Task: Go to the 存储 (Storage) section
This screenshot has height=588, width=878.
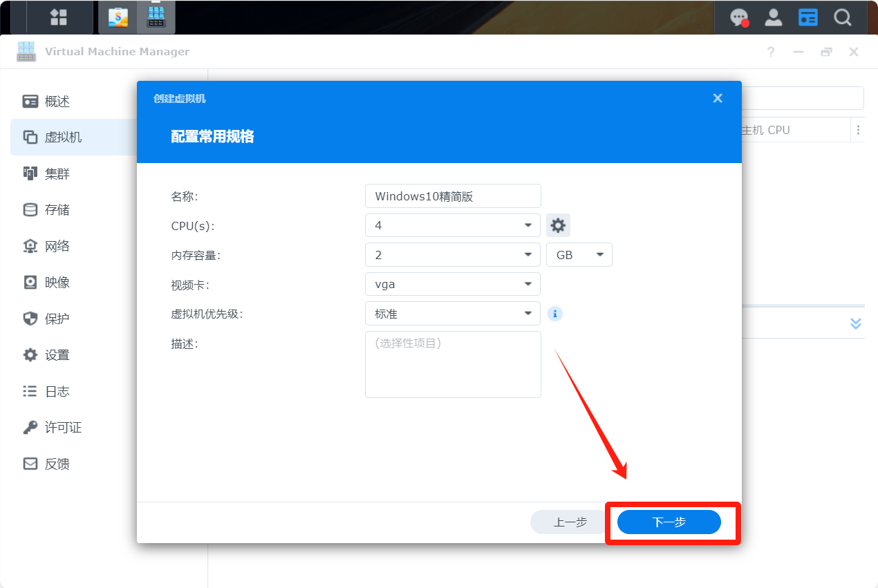Action: click(57, 210)
